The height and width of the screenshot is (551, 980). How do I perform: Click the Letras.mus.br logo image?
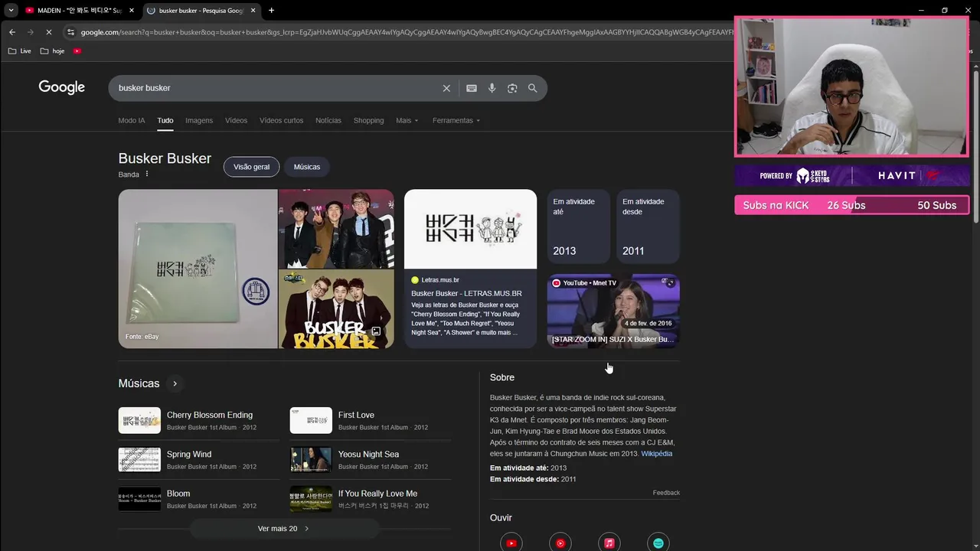coord(470,229)
